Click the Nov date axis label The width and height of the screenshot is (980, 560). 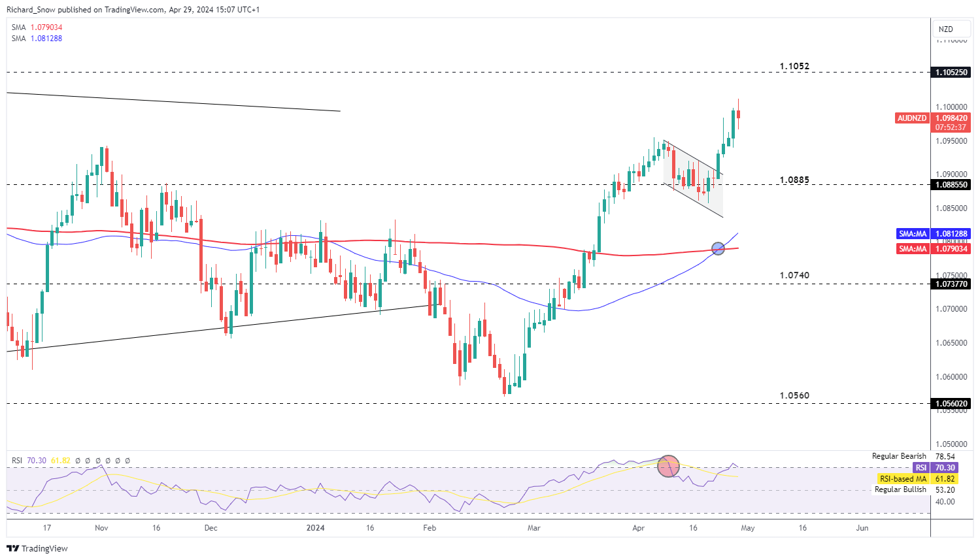pos(101,528)
